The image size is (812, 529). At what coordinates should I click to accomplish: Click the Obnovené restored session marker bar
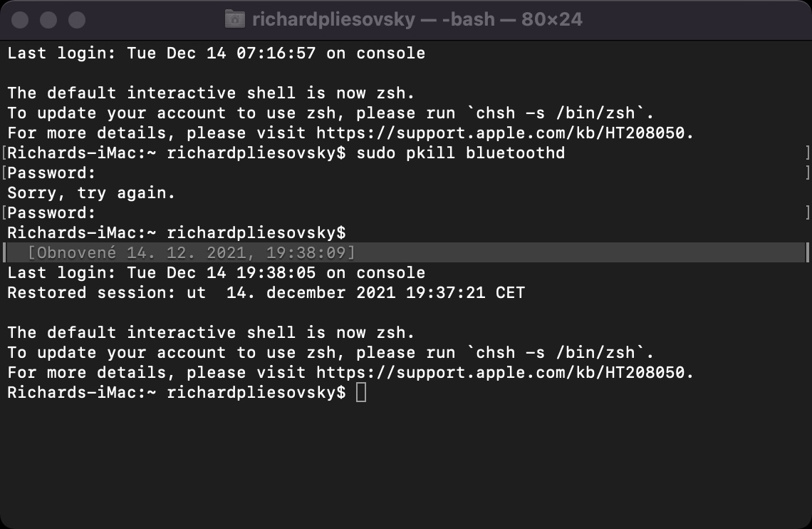click(406, 253)
